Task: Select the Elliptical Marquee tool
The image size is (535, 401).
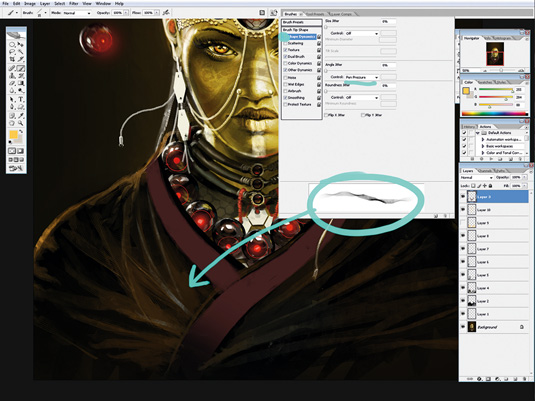Action: [x=12, y=44]
